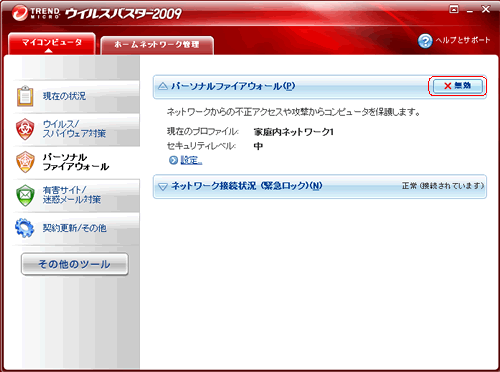Click the その他のツール button
This screenshot has height=372, width=500.
tap(75, 264)
